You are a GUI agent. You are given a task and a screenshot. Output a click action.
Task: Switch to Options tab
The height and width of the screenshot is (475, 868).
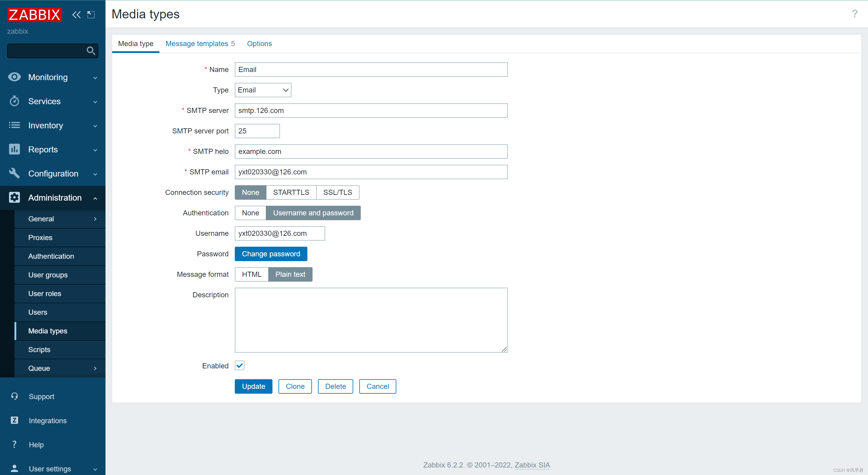pyautogui.click(x=259, y=44)
